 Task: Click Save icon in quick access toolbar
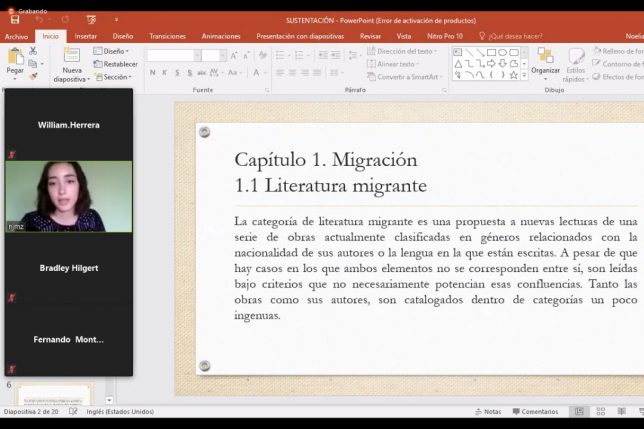click(x=15, y=18)
